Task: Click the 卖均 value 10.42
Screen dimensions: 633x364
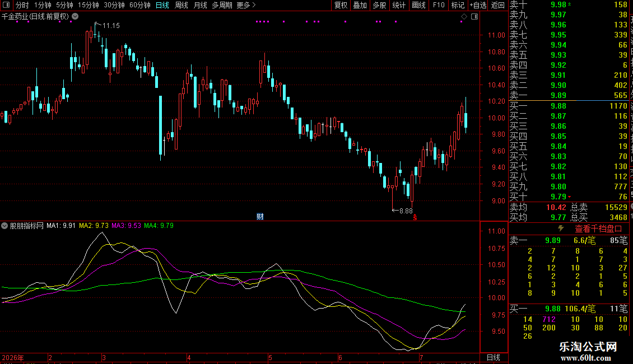Action: point(556,207)
